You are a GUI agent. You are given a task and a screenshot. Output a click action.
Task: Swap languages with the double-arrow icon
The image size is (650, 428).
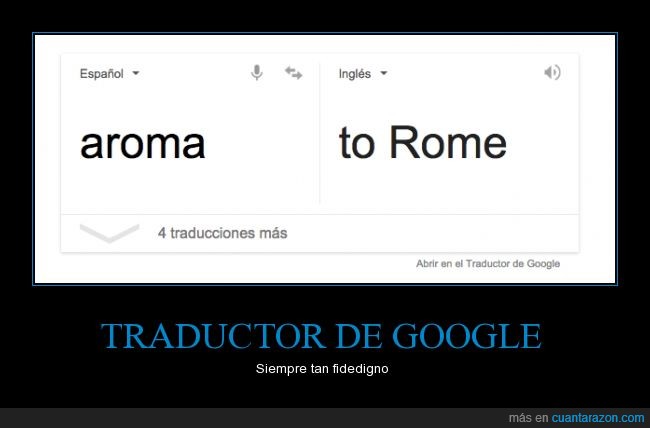[x=293, y=73]
